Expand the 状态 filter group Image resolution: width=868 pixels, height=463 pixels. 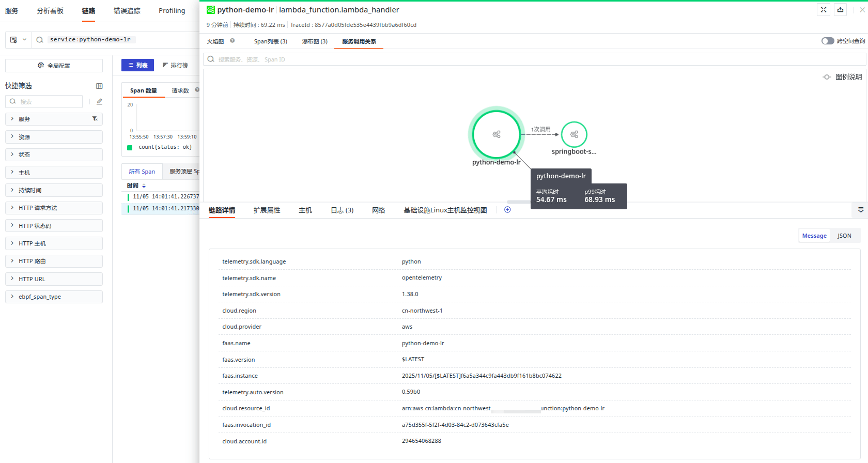(54, 155)
